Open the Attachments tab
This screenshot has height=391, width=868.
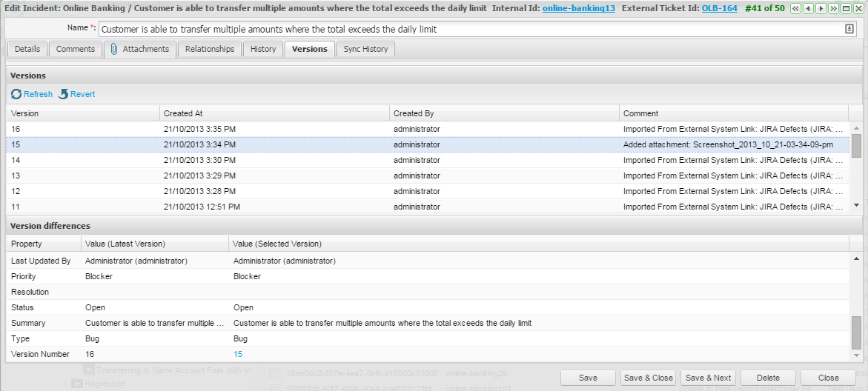(140, 49)
